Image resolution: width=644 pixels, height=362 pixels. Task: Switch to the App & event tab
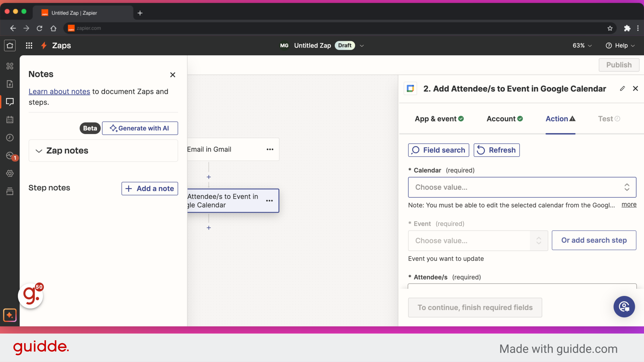[439, 119]
